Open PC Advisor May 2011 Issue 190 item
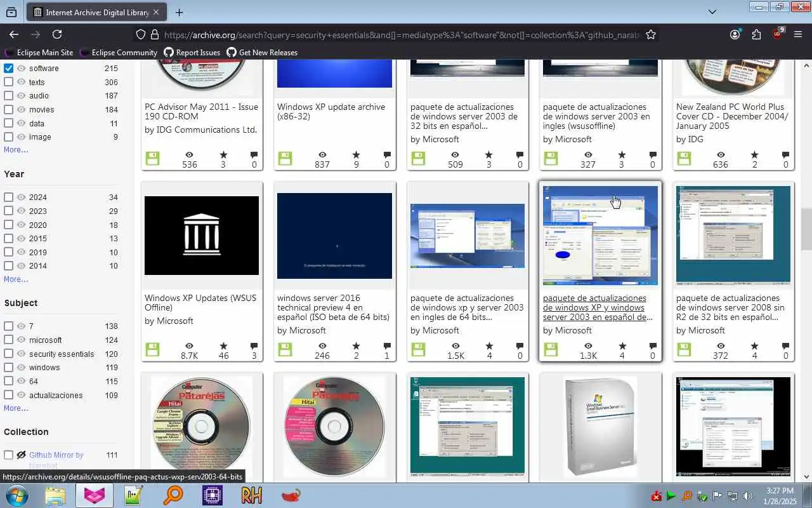 pyautogui.click(x=201, y=111)
